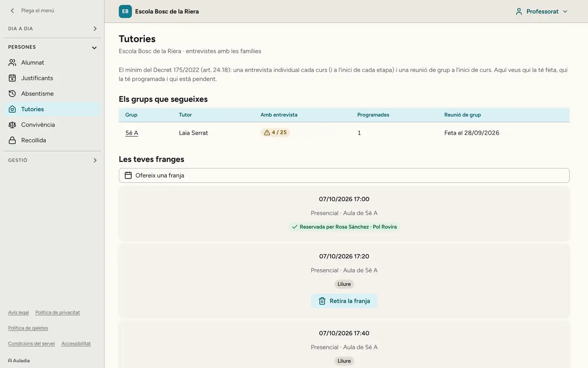Navigate to Absentisme
Screen dimensions: 588x368
pyautogui.click(x=52, y=94)
